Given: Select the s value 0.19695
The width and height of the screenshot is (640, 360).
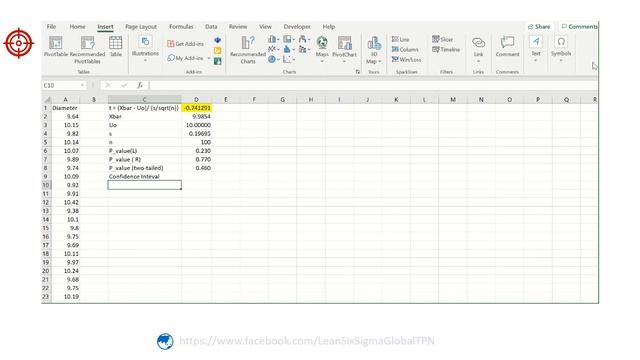Looking at the screenshot, I should tap(196, 134).
